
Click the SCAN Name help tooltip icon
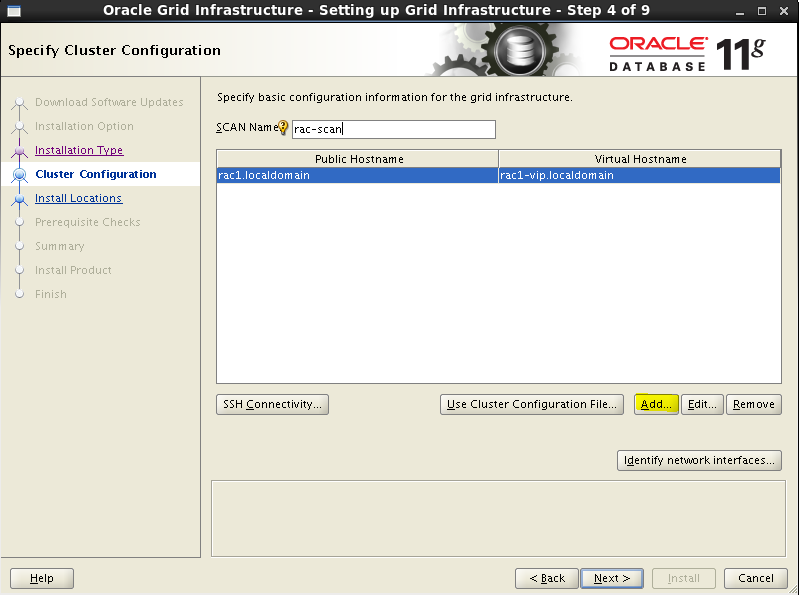point(283,128)
